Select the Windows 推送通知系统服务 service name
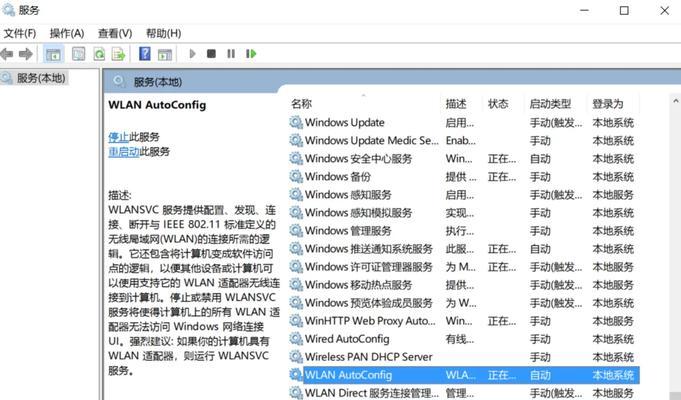The width and height of the screenshot is (681, 400). [369, 248]
